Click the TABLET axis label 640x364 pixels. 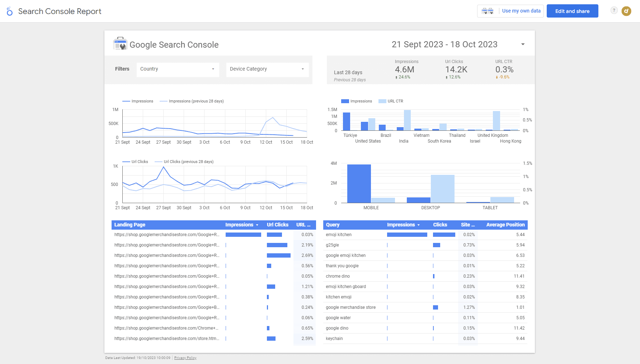coord(490,208)
